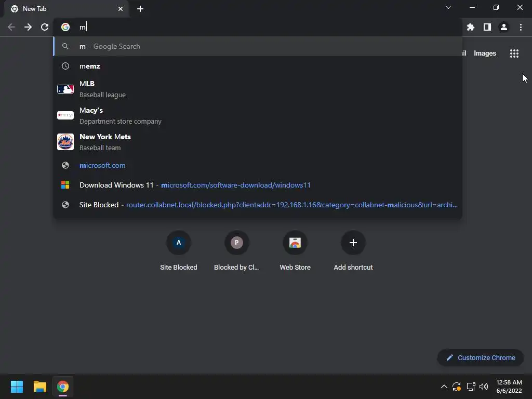The height and width of the screenshot is (399, 532).
Task: Open the Google apps grid icon
Action: click(514, 54)
